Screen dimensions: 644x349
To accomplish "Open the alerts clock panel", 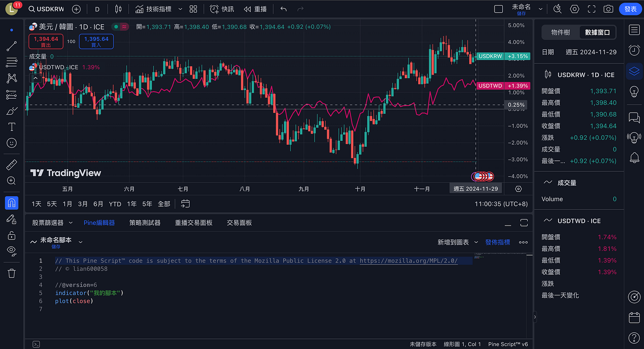I will [x=634, y=50].
